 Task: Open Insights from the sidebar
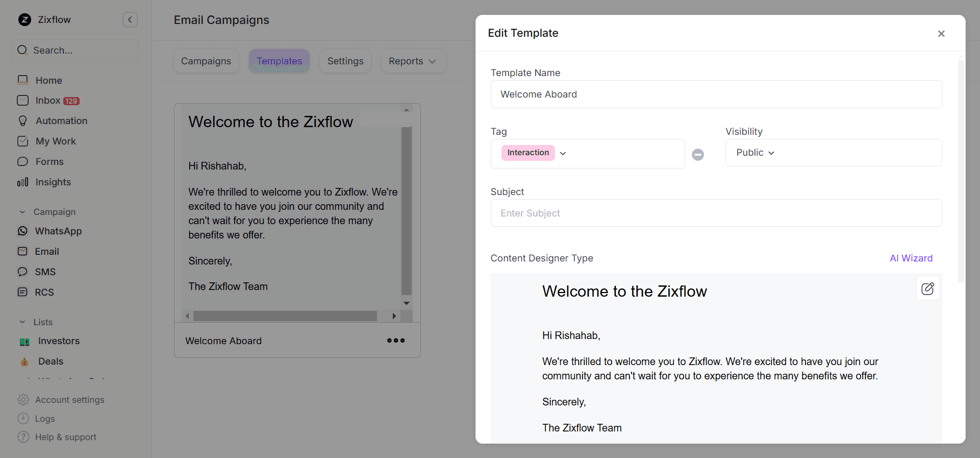(x=53, y=182)
